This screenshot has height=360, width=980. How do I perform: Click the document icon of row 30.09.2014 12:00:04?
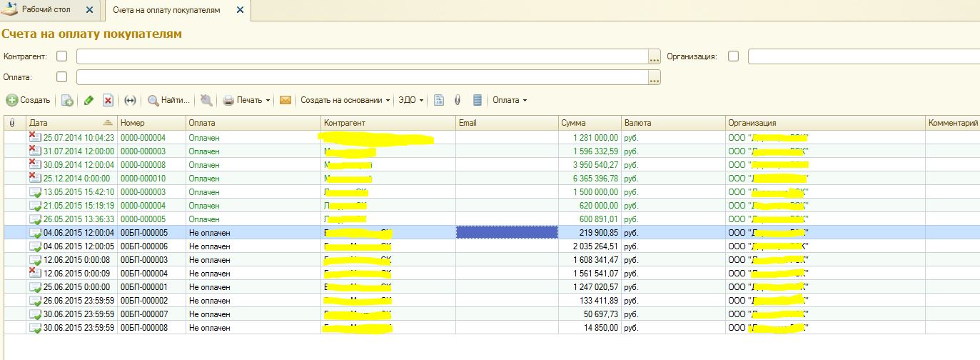coord(35,164)
